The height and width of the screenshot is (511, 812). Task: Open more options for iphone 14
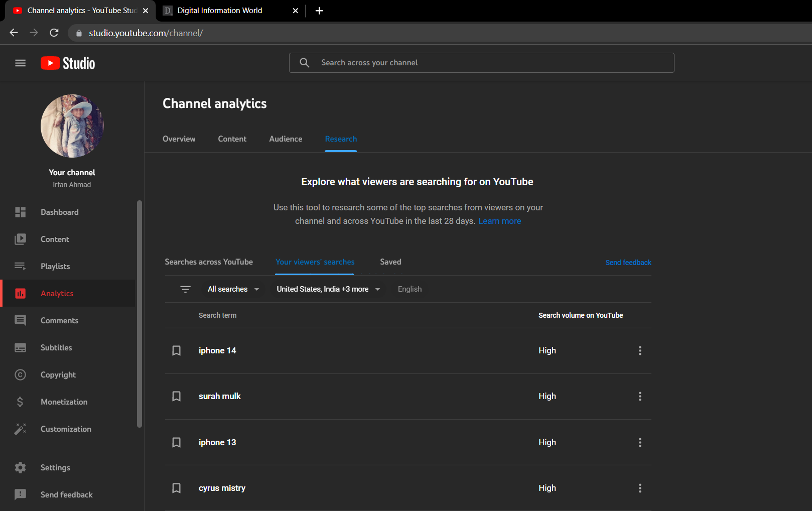[x=640, y=351]
